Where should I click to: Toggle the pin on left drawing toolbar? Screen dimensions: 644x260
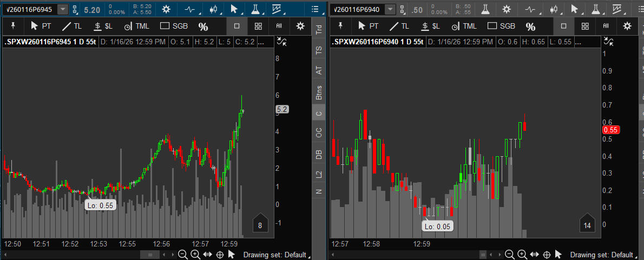point(12,26)
